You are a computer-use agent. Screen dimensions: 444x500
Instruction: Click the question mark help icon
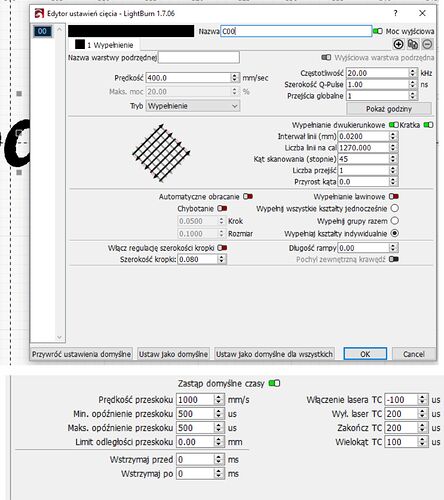[x=395, y=13]
